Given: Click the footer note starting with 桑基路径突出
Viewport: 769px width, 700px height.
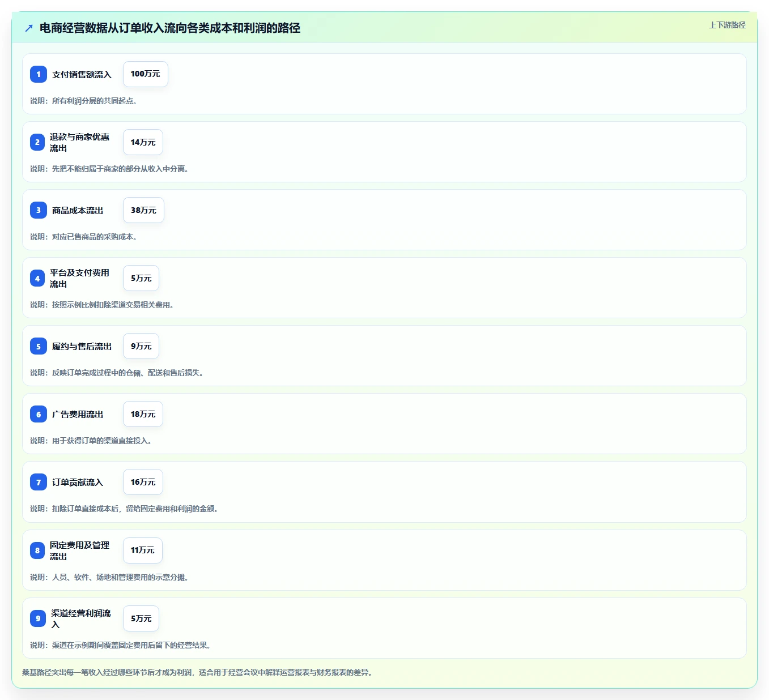Looking at the screenshot, I should coord(197,672).
